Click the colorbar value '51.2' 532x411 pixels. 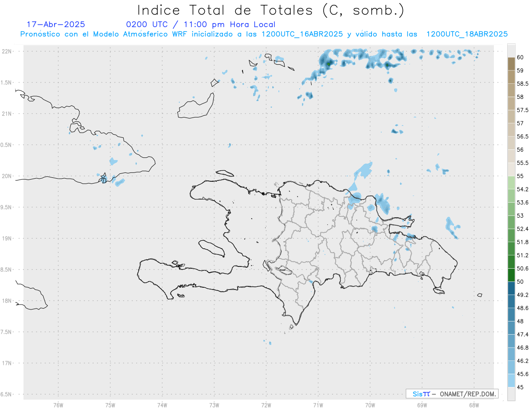[523, 255]
